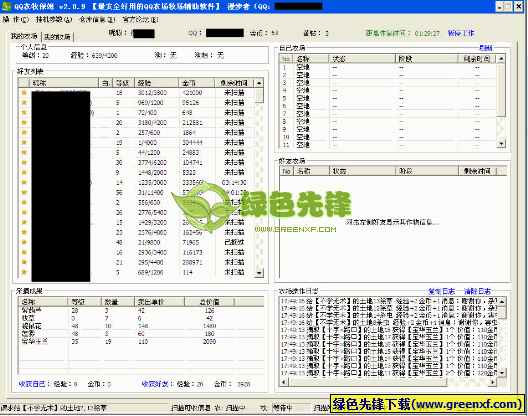Click the star beside experience 44/1200
This screenshot has width=528, height=416.
pos(24,152)
